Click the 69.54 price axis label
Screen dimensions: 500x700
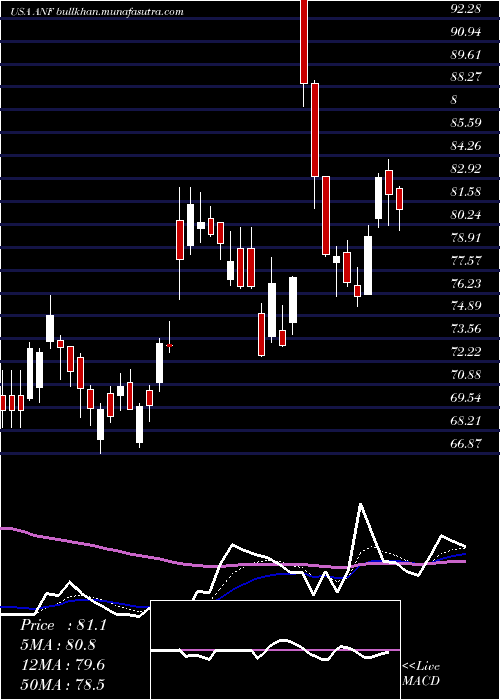point(466,398)
